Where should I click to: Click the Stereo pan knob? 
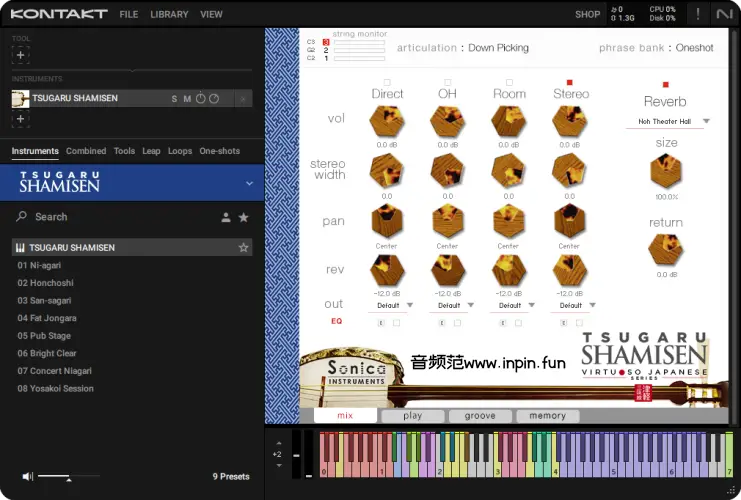pos(569,222)
